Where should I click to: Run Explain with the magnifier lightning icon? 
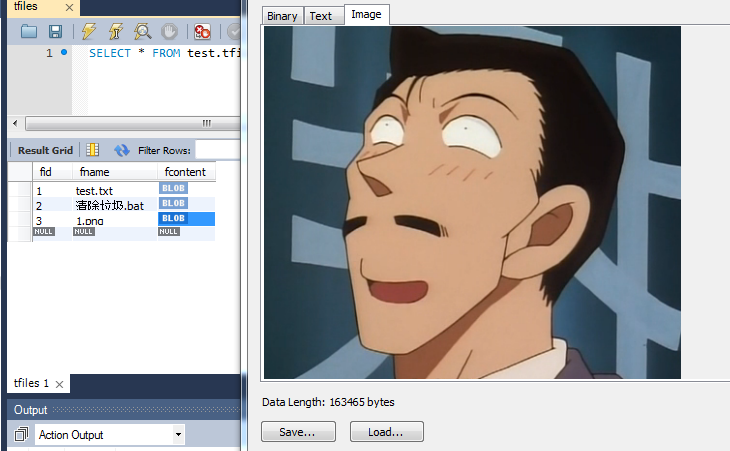coord(142,31)
